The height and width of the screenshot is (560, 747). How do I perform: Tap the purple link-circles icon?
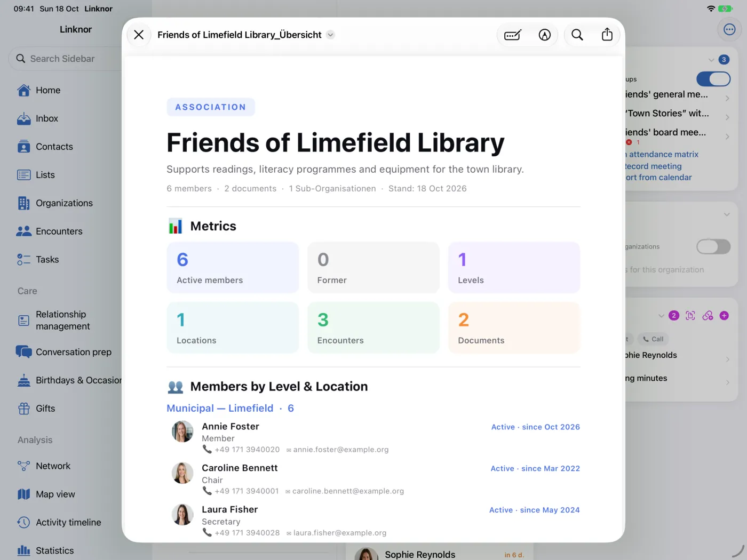pos(708,316)
